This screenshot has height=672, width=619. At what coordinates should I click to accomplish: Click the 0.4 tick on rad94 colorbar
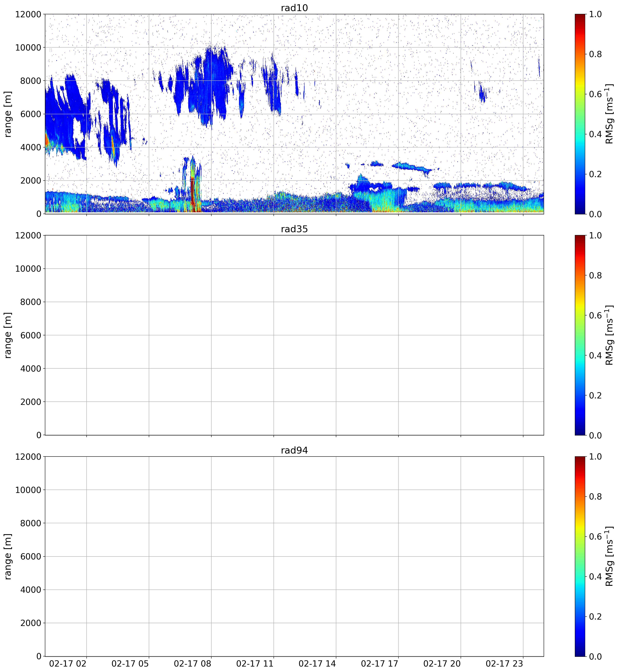point(595,577)
